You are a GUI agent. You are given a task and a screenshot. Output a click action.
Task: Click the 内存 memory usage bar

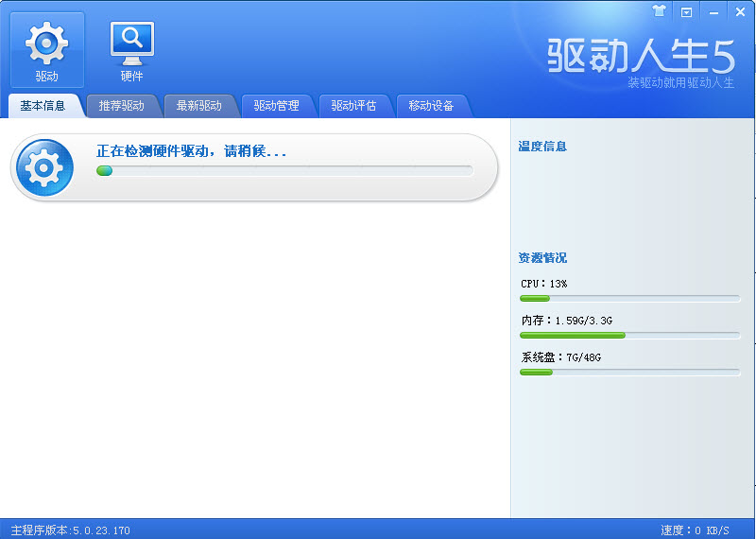pyautogui.click(x=629, y=336)
